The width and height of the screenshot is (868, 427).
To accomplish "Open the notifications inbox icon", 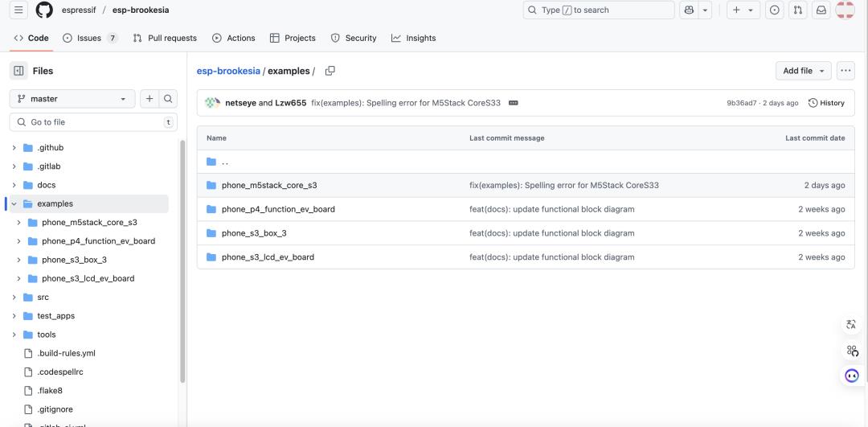I will pos(821,10).
